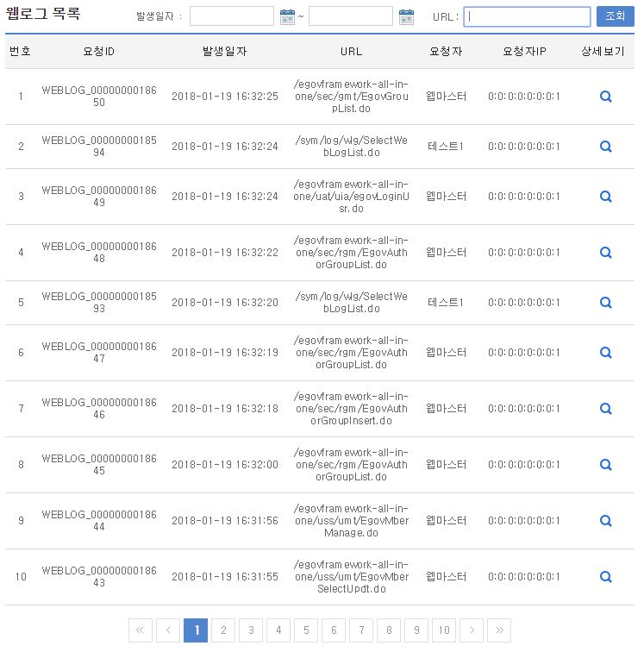This screenshot has width=644, height=652.
Task: Open start date calendar picker icon
Action: (287, 16)
